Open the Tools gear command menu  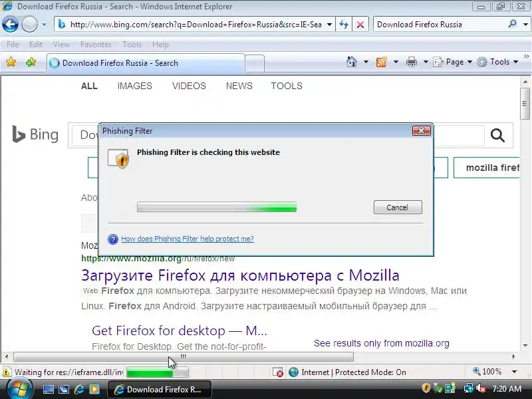497,62
